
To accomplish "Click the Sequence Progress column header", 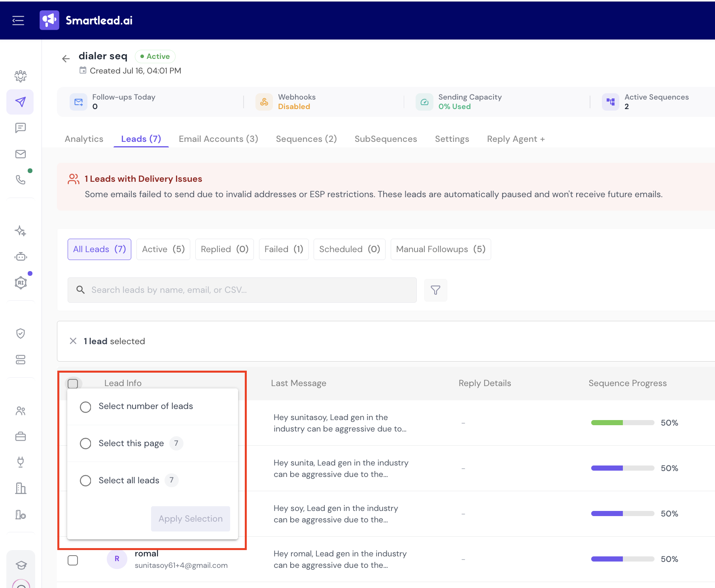I will [x=628, y=383].
